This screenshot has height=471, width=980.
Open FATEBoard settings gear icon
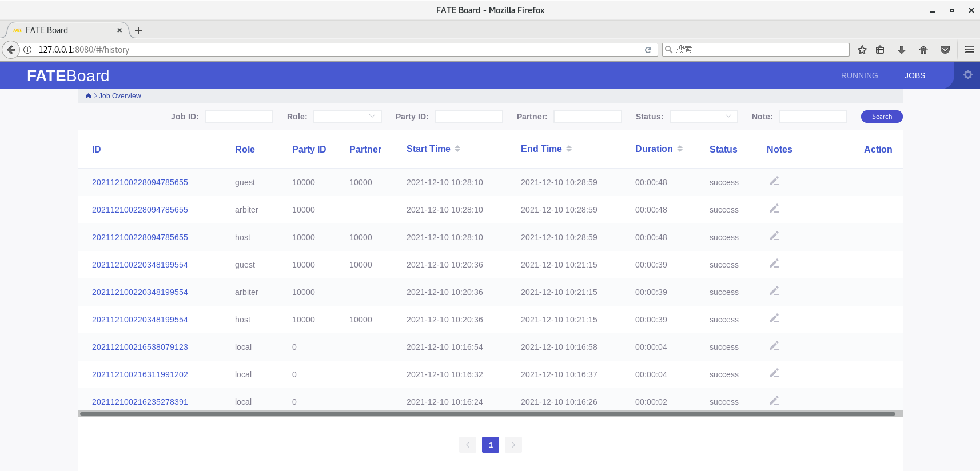coord(967,75)
